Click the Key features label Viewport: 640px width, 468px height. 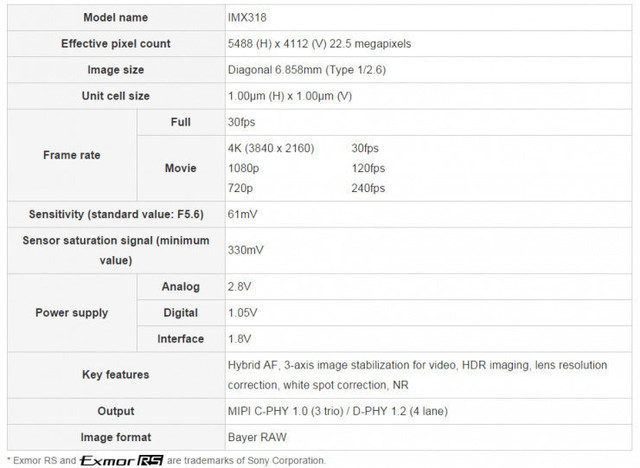click(x=115, y=374)
